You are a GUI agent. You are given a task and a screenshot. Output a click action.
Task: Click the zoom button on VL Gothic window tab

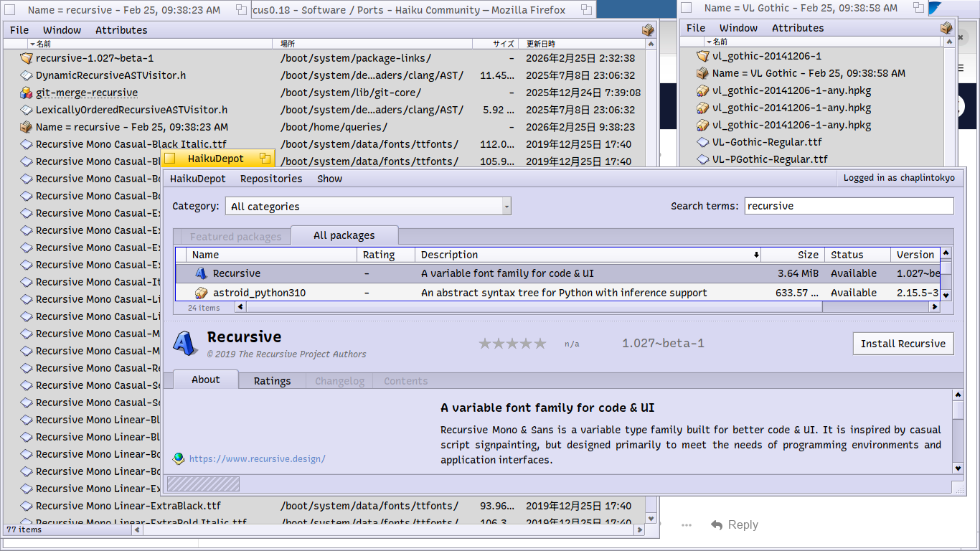[918, 8]
